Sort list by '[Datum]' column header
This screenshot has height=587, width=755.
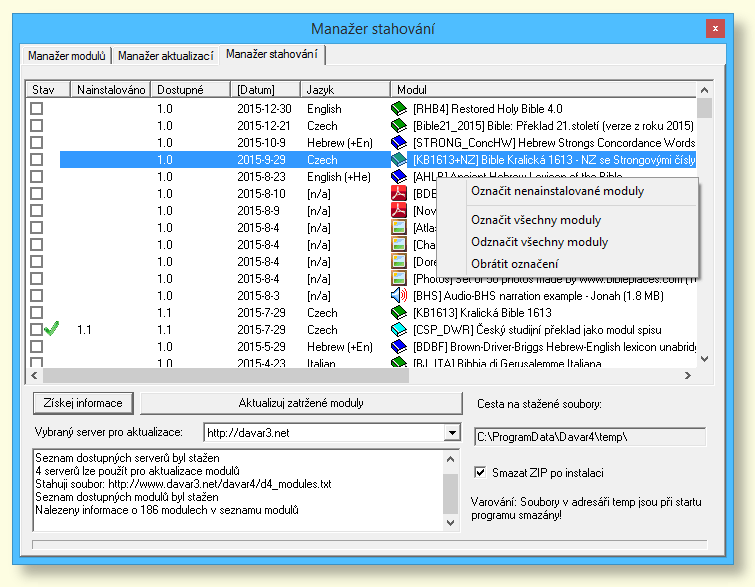click(266, 90)
